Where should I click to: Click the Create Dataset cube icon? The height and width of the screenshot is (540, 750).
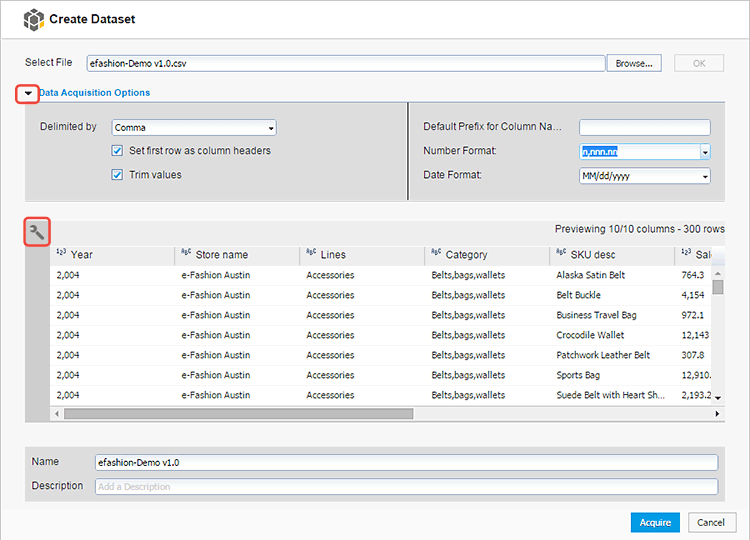34,18
